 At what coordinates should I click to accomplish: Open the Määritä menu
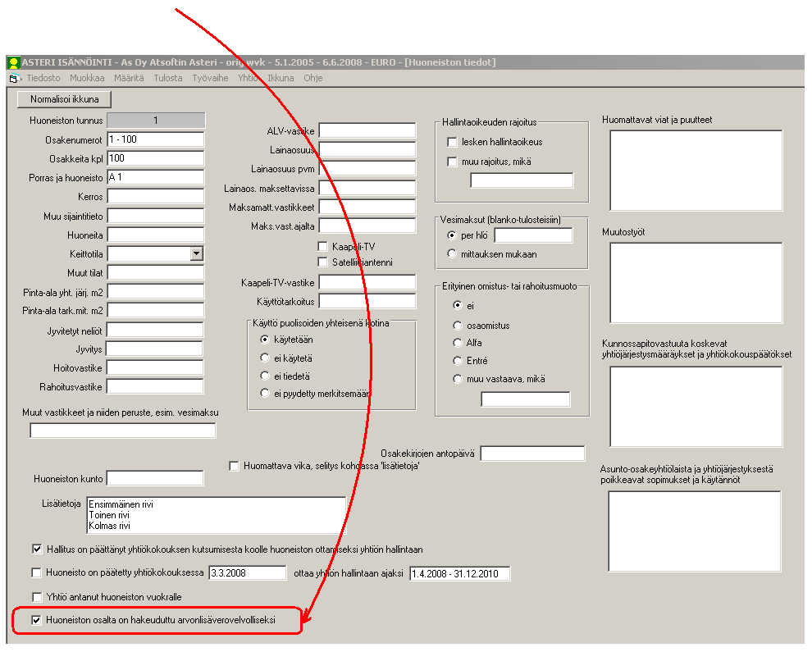click(x=129, y=78)
